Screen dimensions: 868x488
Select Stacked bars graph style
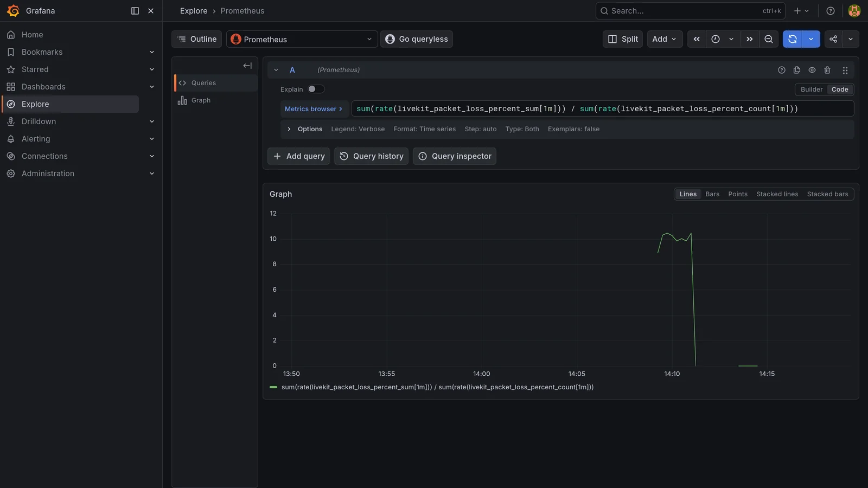(827, 194)
